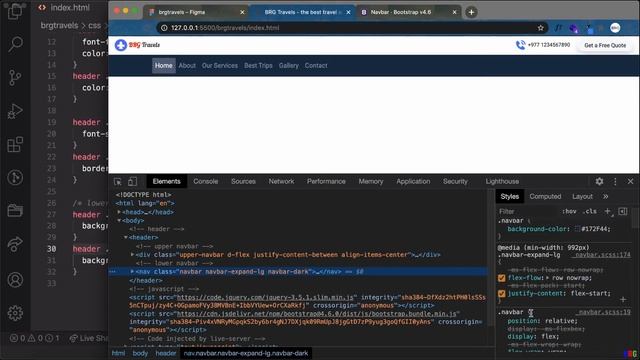Expand the upper-navbar div node

132,255
